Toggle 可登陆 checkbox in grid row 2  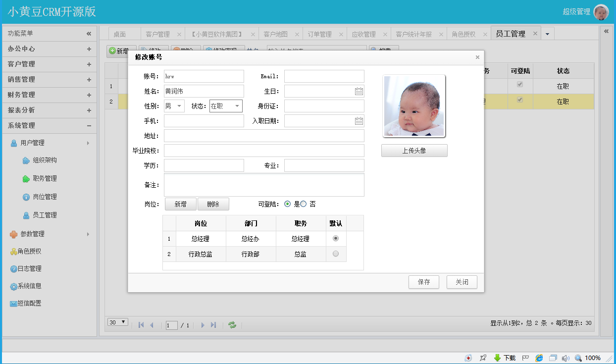[x=519, y=100]
